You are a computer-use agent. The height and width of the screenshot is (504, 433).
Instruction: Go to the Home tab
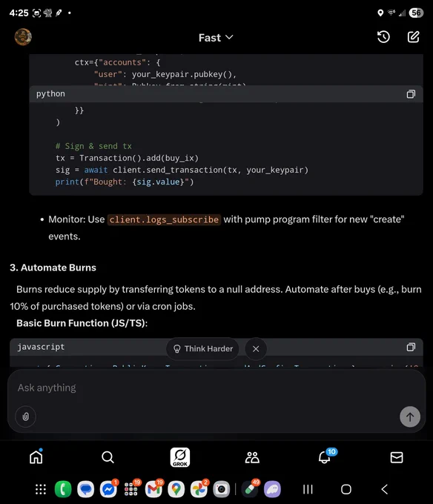[36, 457]
